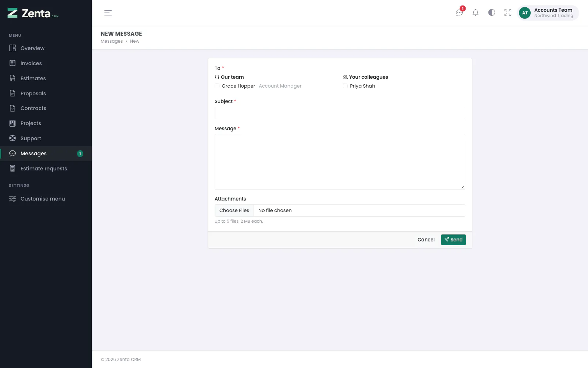Screen dimensions: 588x368
Task: Open Invoices menu item
Action: pyautogui.click(x=46, y=63)
